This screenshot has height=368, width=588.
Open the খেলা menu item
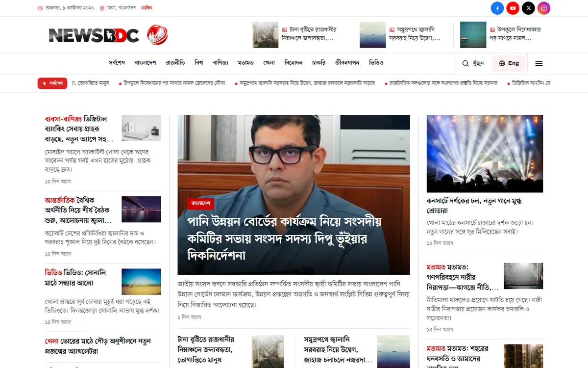[x=269, y=63]
